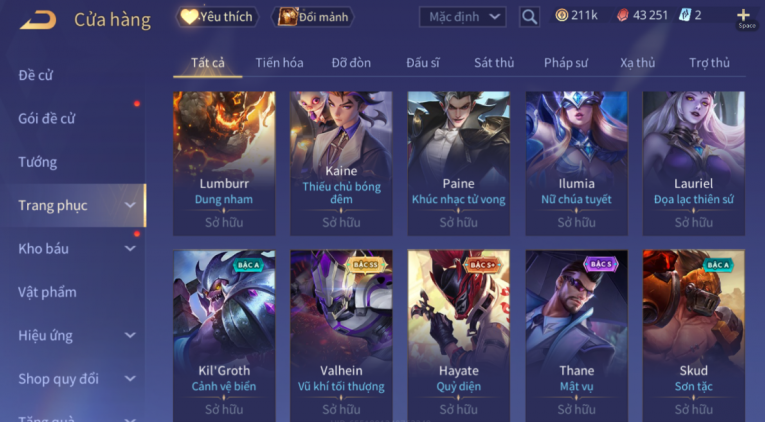This screenshot has width=765, height=422.
Task: Open Đổi mảnh fragment exchange
Action: (x=313, y=17)
